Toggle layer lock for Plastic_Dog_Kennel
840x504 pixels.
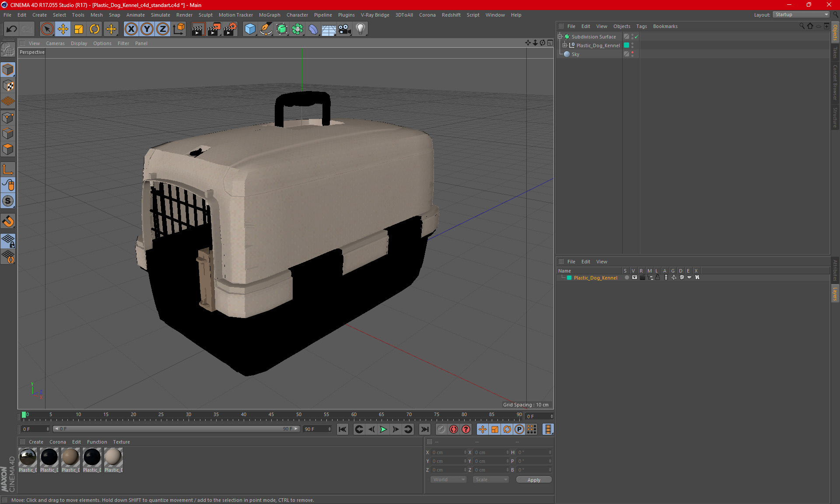[658, 277]
